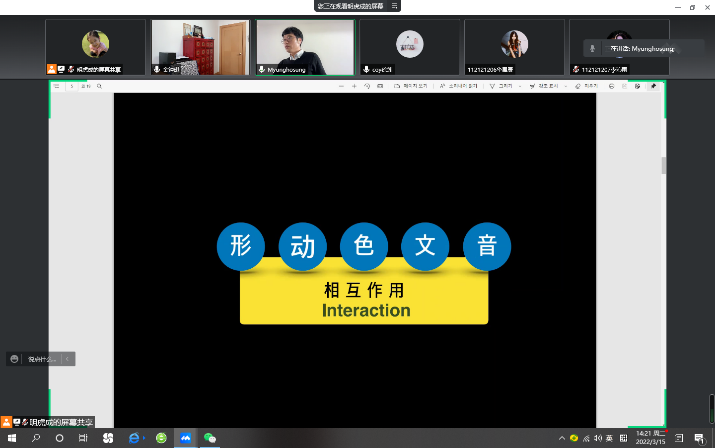Screen dimensions: 715x448
Task: Open WeChat from the taskbar
Action: (x=210, y=438)
